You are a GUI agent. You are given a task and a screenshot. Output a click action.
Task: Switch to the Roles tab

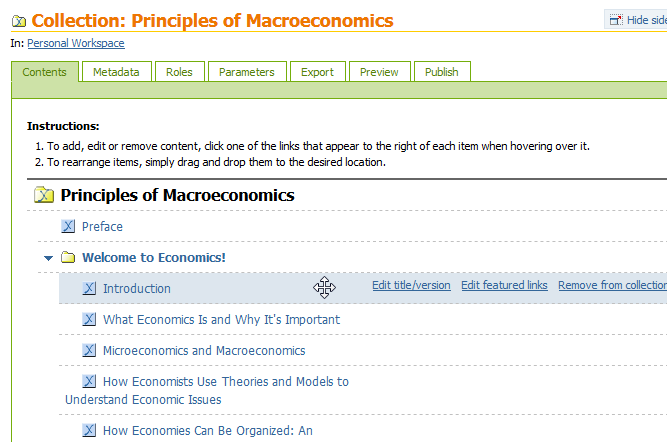point(180,72)
